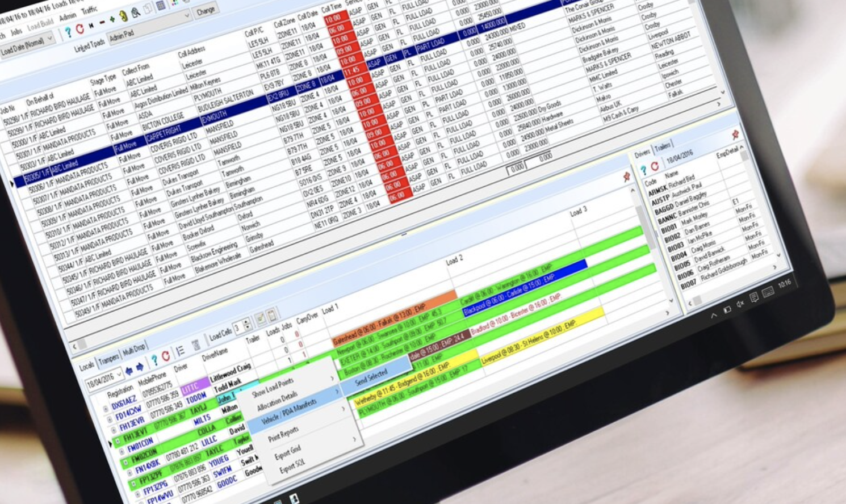Click the blue left arrow beside vehicle date
This screenshot has width=846, height=504.
128,371
